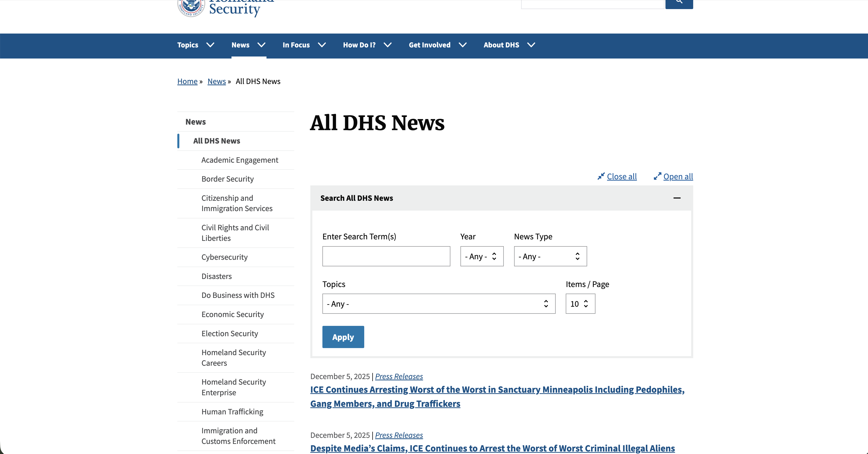This screenshot has width=868, height=454.
Task: Click the Home breadcrumb link
Action: (187, 81)
